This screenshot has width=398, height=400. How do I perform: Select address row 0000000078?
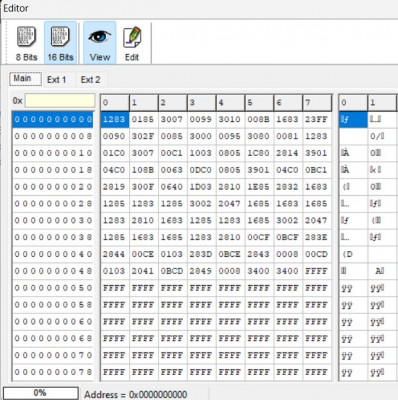(x=53, y=372)
